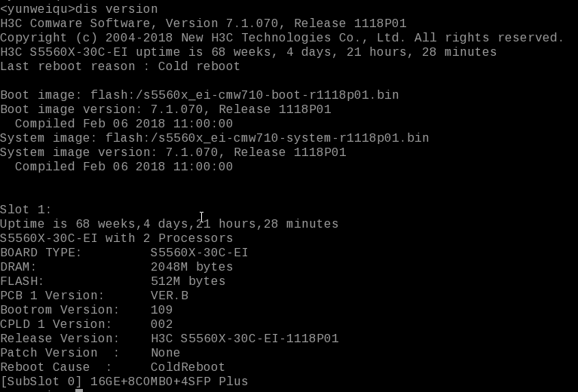Click the H3C Comware Software version line
Screen dimensions: 578x392
click(203, 23)
